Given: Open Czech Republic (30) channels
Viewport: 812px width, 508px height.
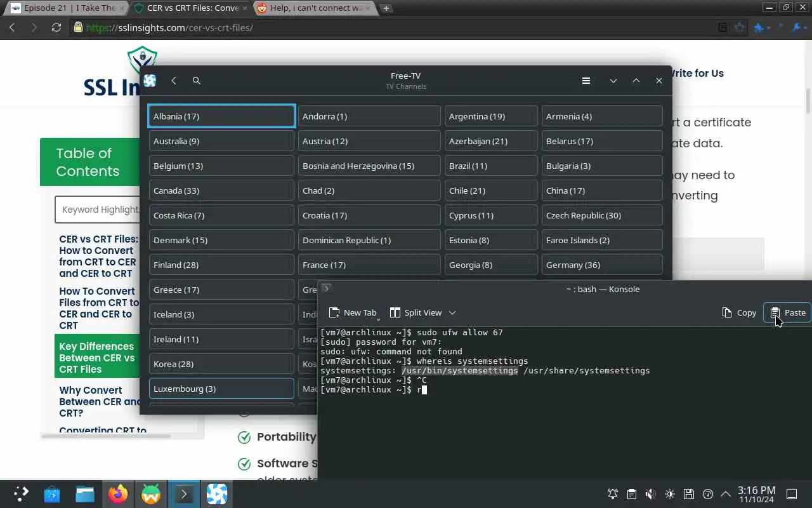Looking at the screenshot, I should [x=602, y=215].
